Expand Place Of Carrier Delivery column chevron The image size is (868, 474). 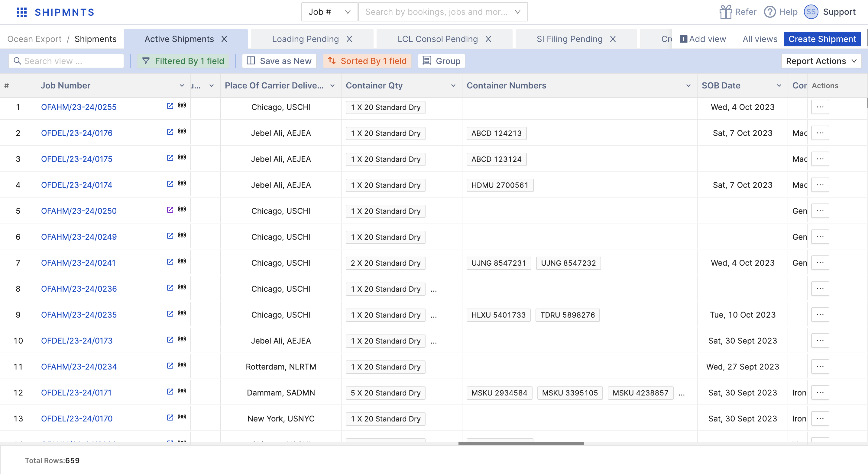pyautogui.click(x=332, y=85)
